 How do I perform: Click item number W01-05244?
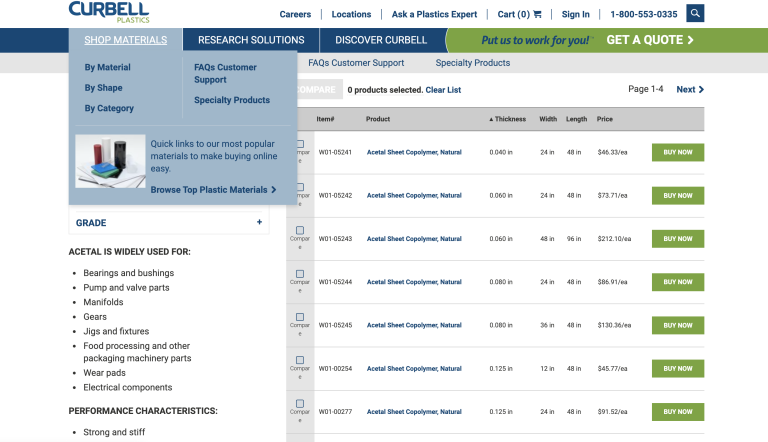[335, 282]
